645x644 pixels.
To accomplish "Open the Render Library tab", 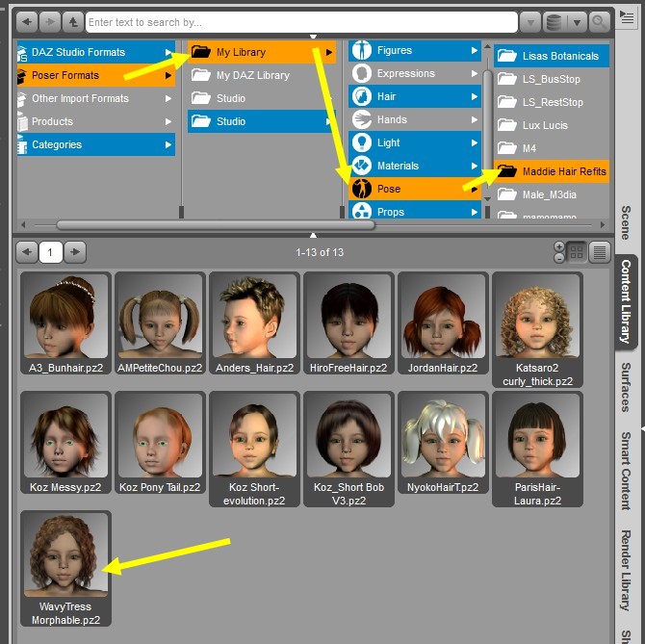I will (x=626, y=571).
